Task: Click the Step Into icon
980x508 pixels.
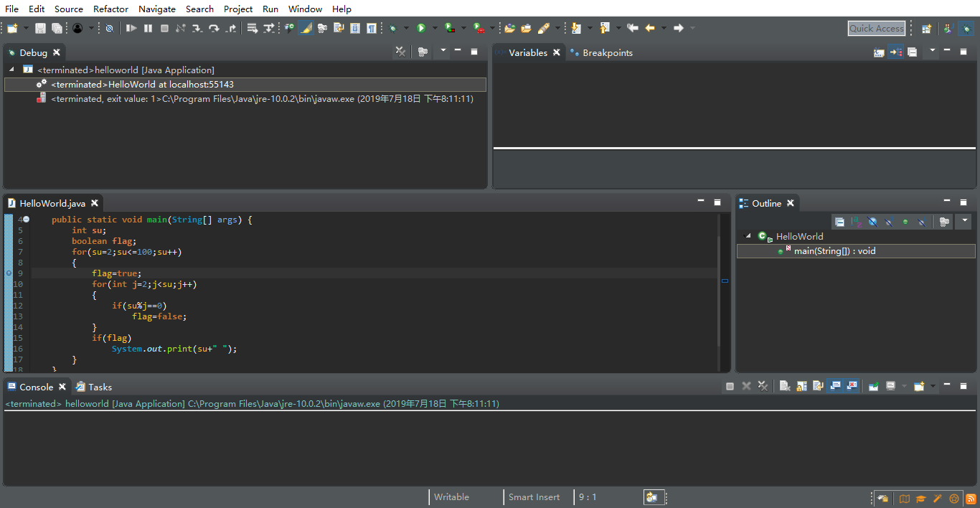Action: (197, 28)
